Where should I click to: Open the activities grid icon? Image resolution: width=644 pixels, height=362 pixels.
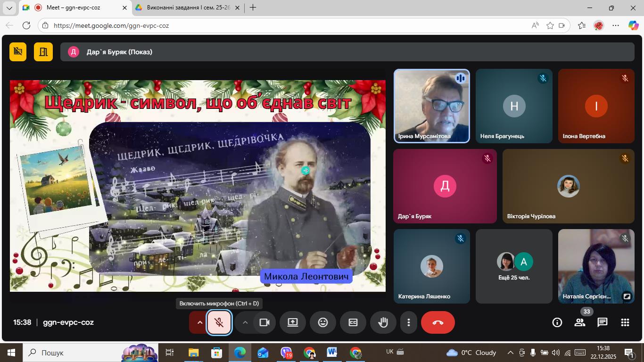point(625,322)
